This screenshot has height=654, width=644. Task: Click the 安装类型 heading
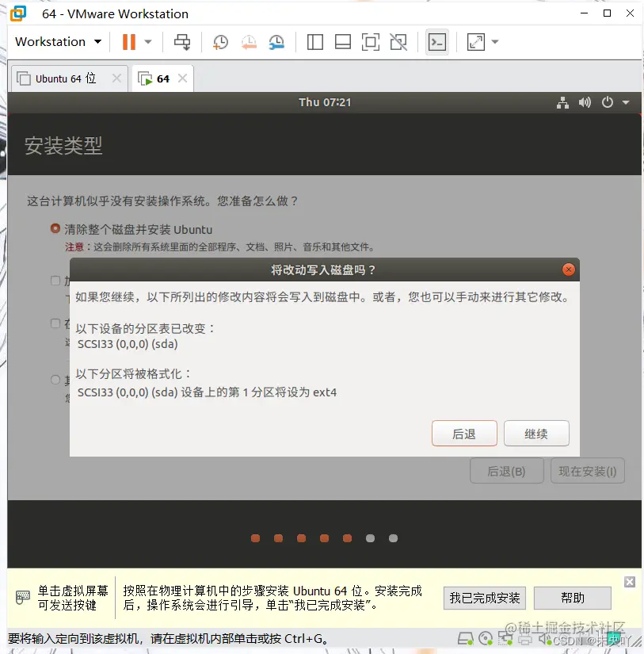63,146
